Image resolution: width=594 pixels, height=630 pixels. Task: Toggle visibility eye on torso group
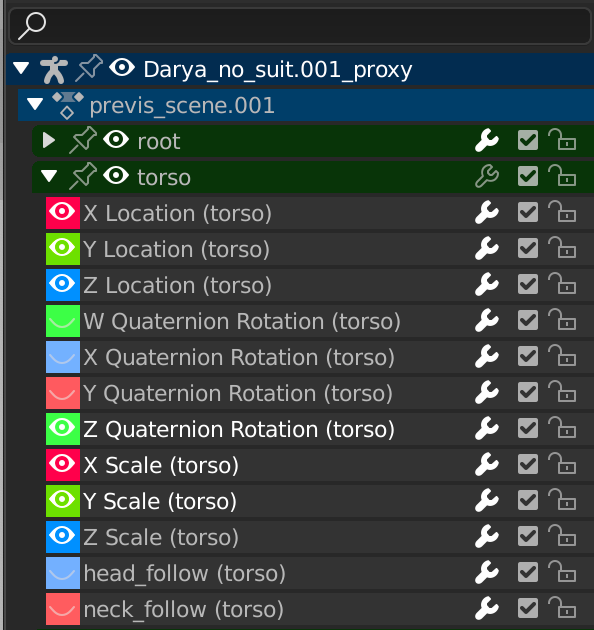click(116, 176)
